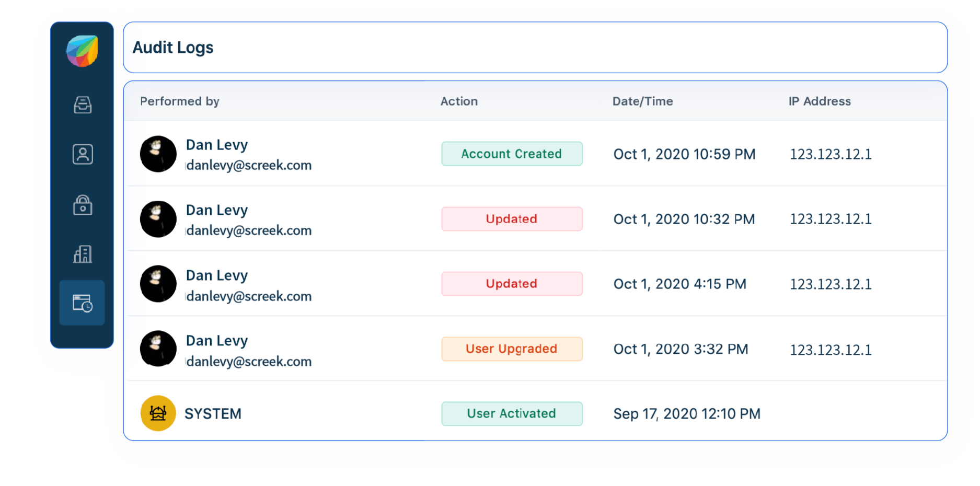The width and height of the screenshot is (980, 486).
Task: Click Dan Levy's name in the 4:15 PM row
Action: (x=216, y=275)
